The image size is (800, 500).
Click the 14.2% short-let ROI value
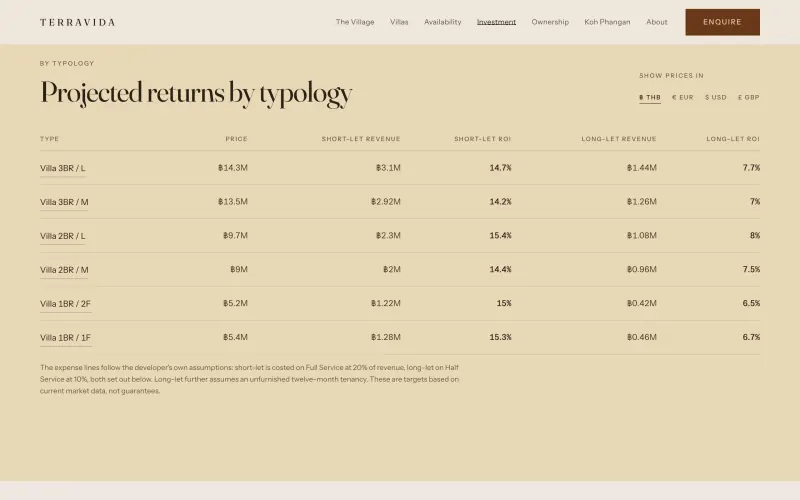[501, 202]
